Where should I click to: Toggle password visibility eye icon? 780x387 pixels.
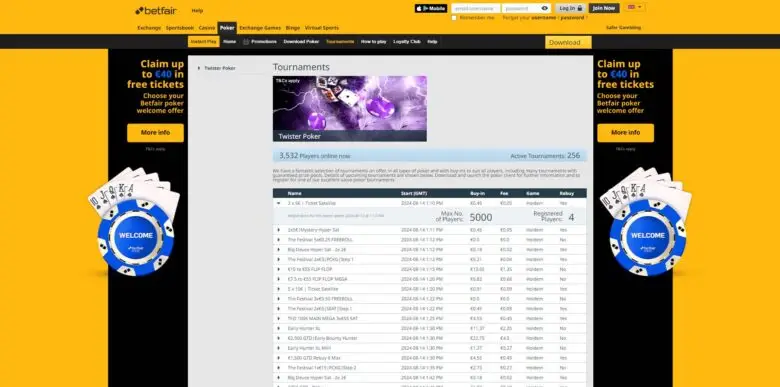point(545,8)
